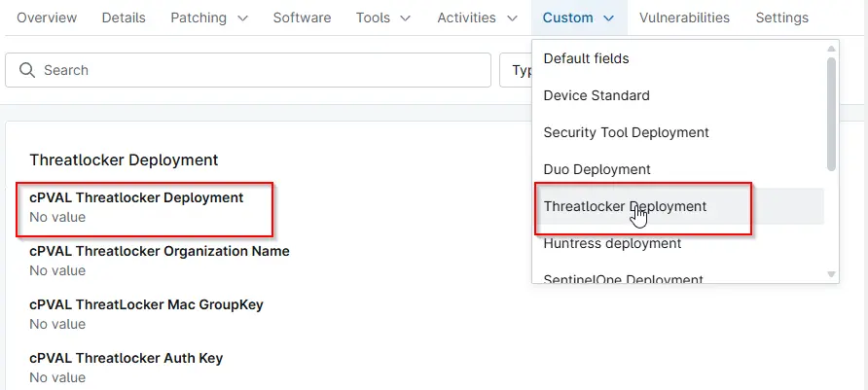Open the Software tab
This screenshot has width=868, height=390.
[x=302, y=18]
